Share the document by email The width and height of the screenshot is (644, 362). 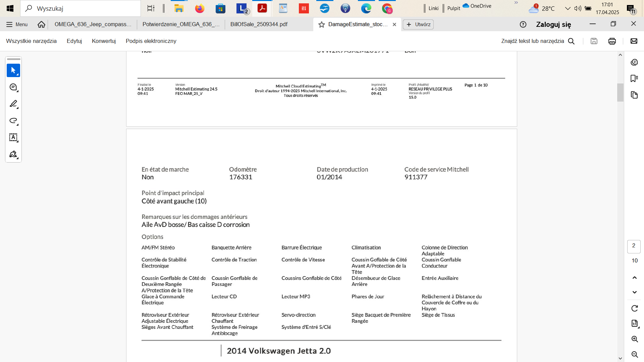[x=634, y=41]
